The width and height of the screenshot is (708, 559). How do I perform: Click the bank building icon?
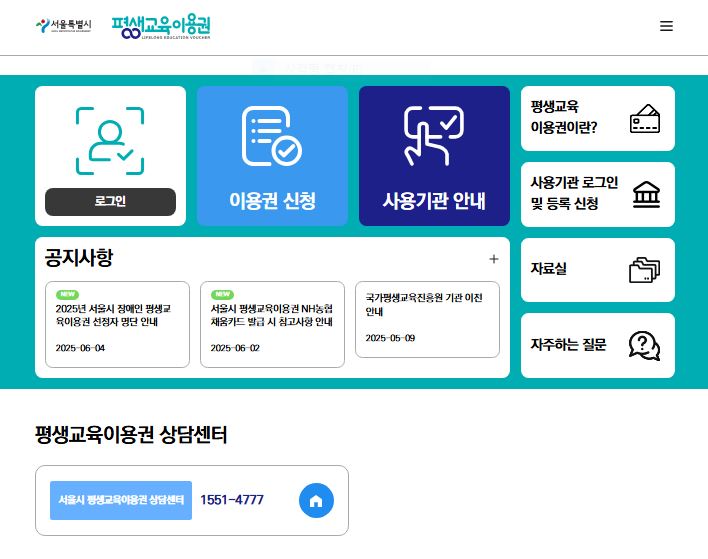coord(646,195)
